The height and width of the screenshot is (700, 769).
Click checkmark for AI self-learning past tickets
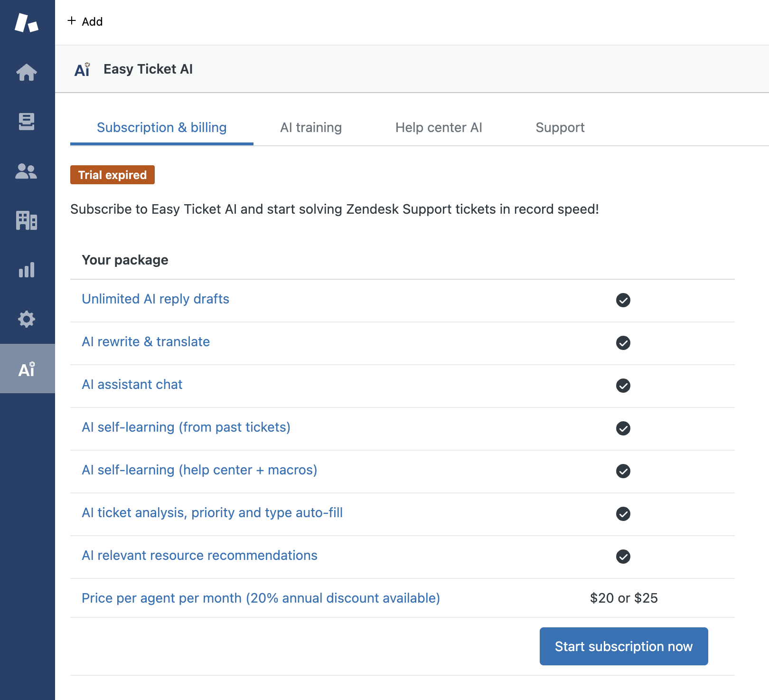point(623,428)
